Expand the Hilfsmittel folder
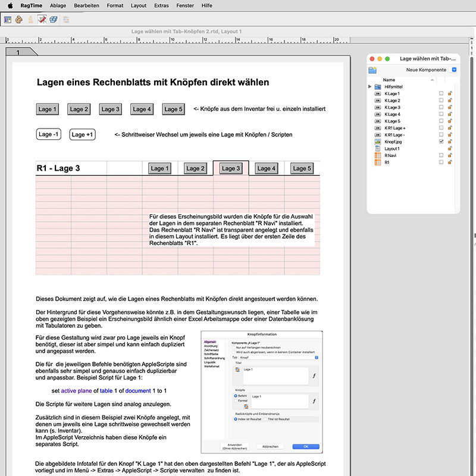Viewport: 476px width, 476px height. click(x=369, y=86)
